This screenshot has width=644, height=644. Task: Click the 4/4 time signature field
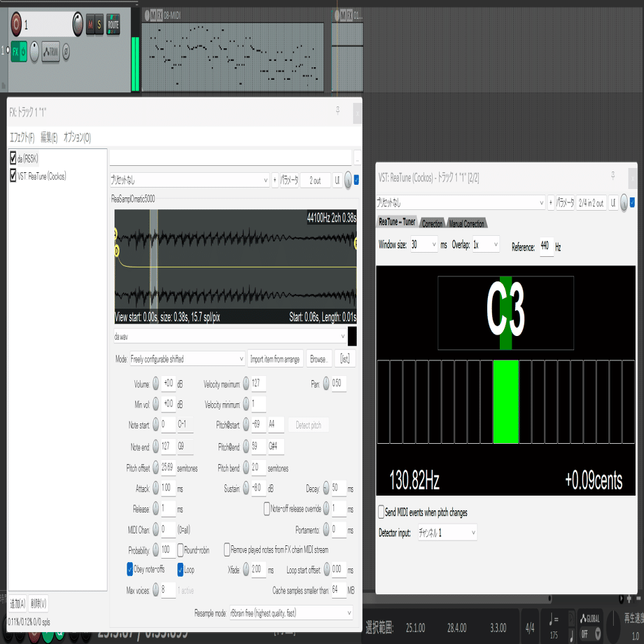[x=530, y=628]
